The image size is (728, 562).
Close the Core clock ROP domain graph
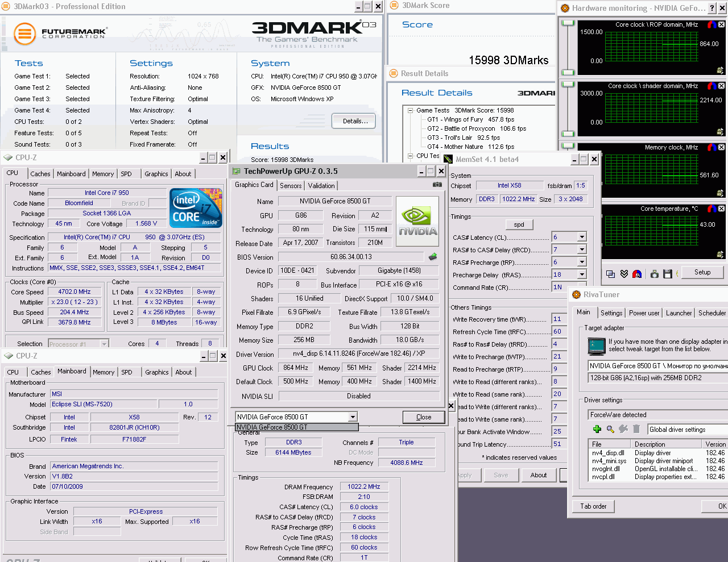pos(721,24)
